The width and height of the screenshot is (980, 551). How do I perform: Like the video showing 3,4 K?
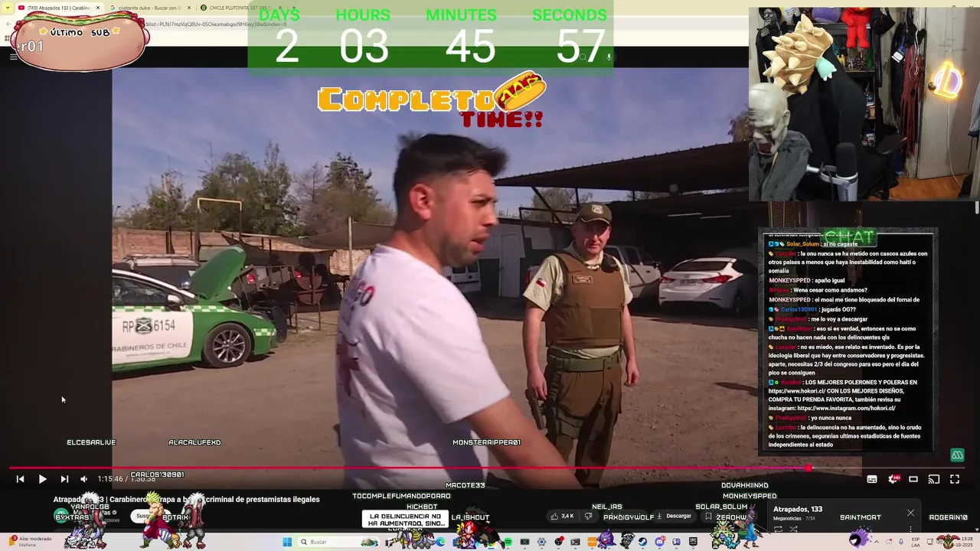coord(563,517)
